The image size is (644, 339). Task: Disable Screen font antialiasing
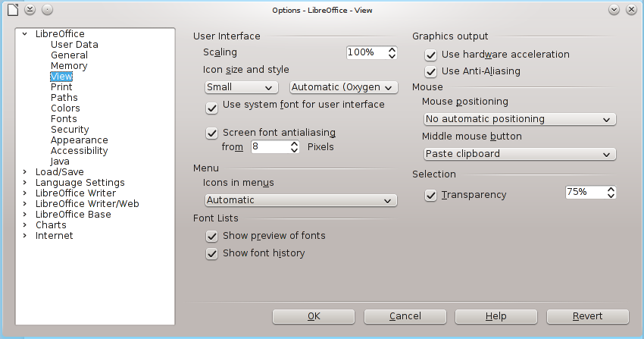211,133
